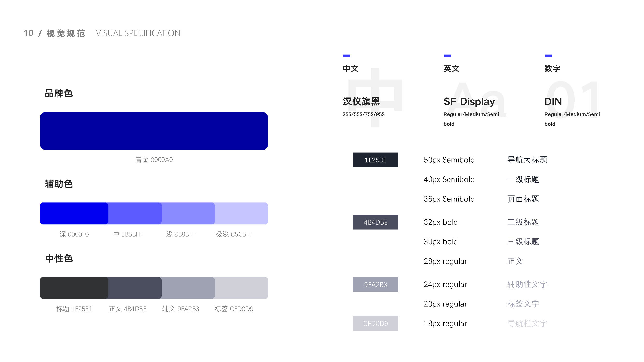Click the 汉仪旗黑 font heading
Viewport: 644px width, 362px height.
click(361, 101)
